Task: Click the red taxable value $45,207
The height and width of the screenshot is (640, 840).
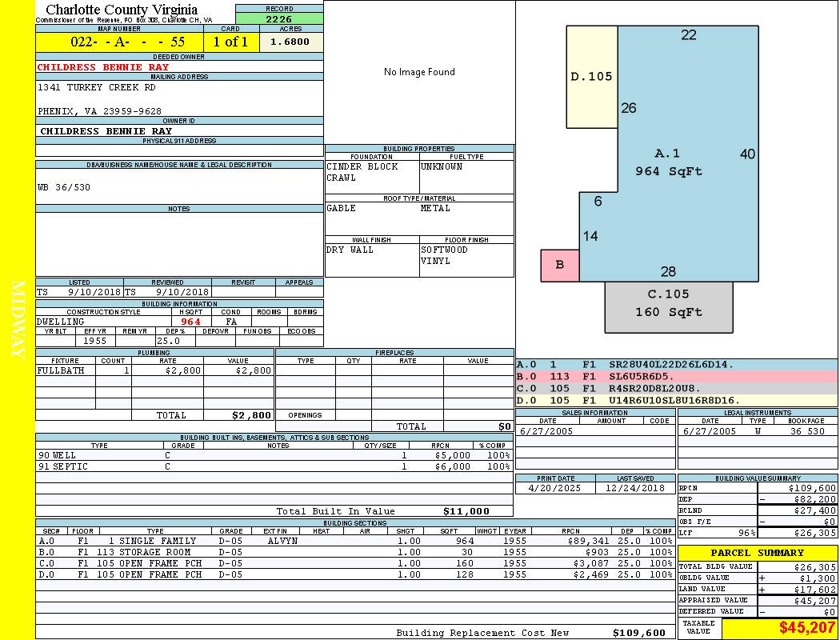Action: [807, 628]
